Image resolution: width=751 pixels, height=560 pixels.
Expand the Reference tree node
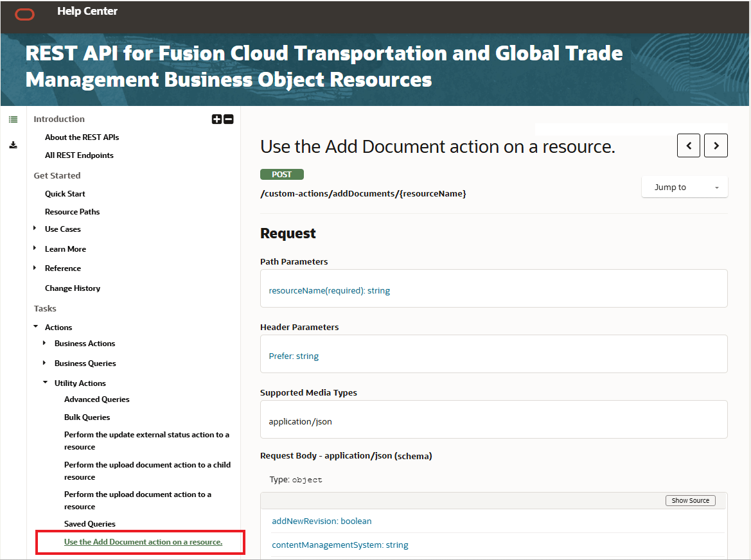click(35, 268)
